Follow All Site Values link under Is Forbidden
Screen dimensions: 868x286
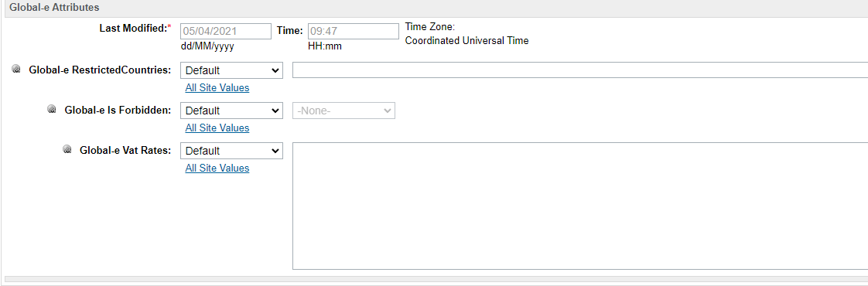217,128
